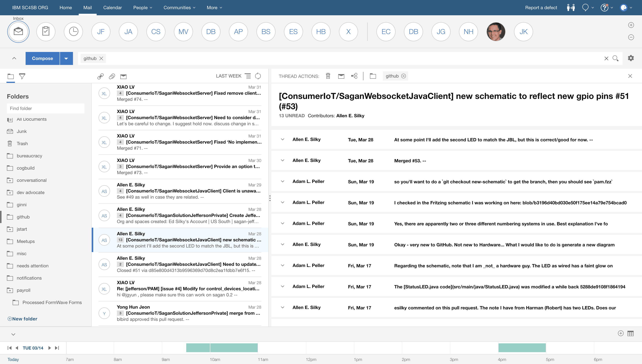This screenshot has height=364, width=642.
Task: Type in the Find folder field
Action: tap(46, 108)
